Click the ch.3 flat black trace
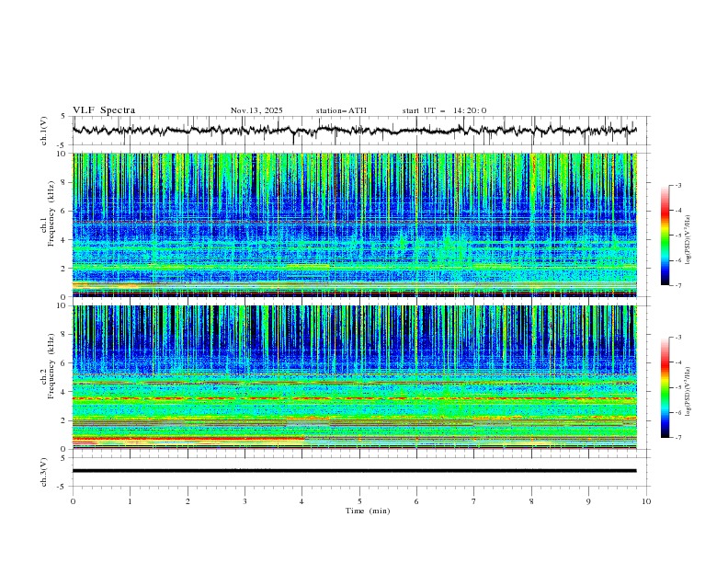 (x=354, y=471)
